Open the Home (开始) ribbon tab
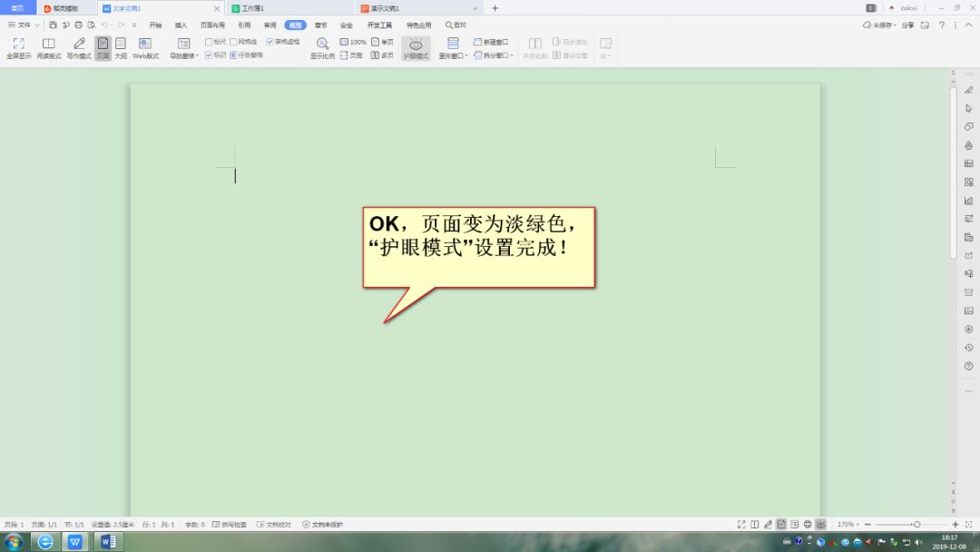The height and width of the screenshot is (552, 980). click(x=156, y=25)
